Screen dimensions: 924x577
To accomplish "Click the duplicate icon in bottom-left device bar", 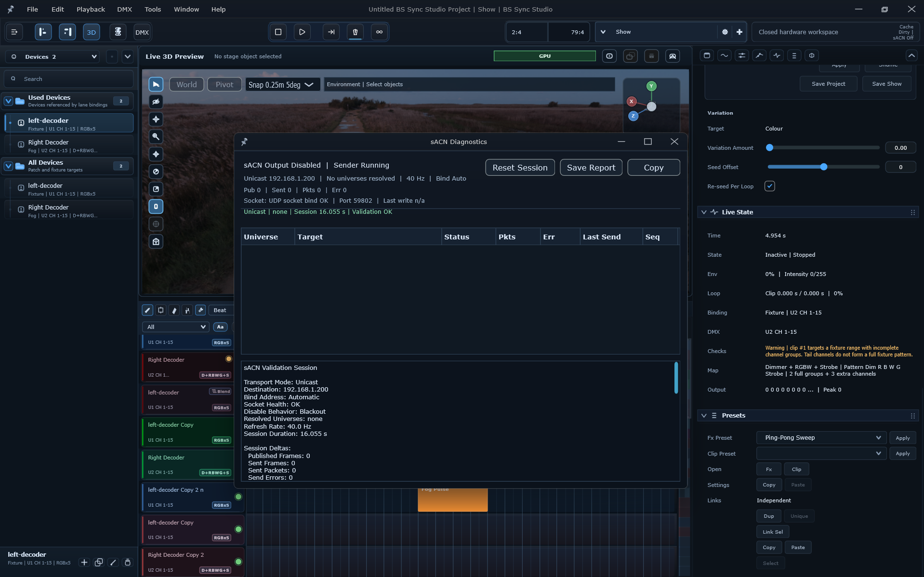I will tap(99, 562).
